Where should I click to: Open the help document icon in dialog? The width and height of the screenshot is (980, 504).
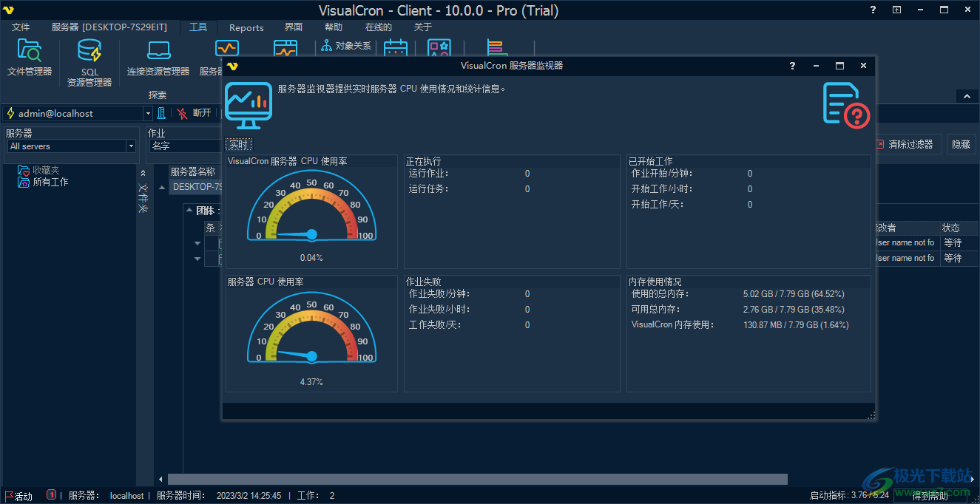point(845,104)
